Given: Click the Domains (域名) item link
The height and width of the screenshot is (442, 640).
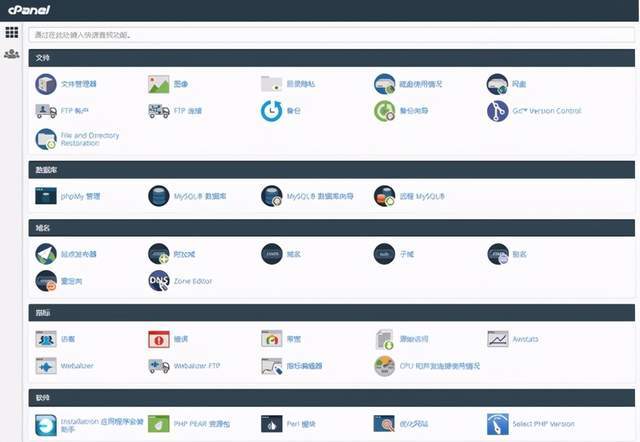Looking at the screenshot, I should [x=293, y=254].
